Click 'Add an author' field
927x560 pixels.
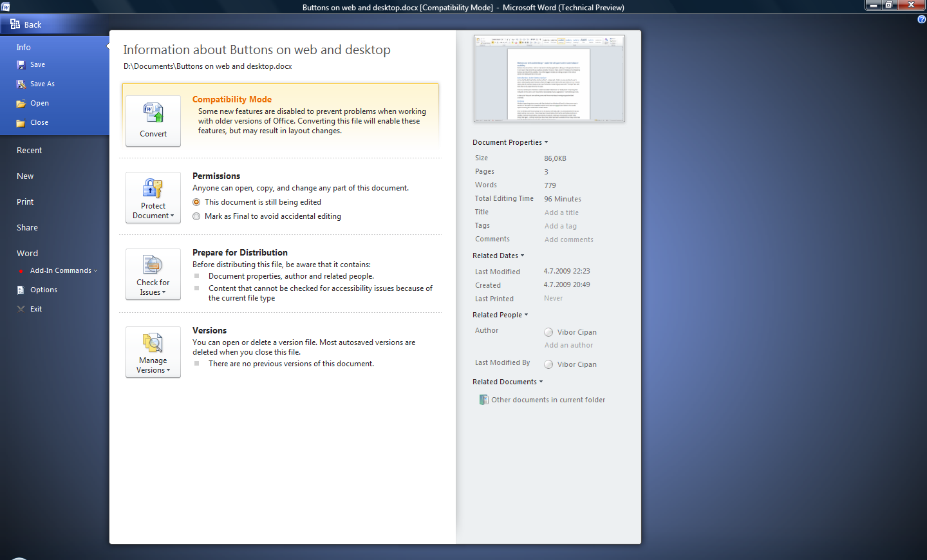[569, 345]
